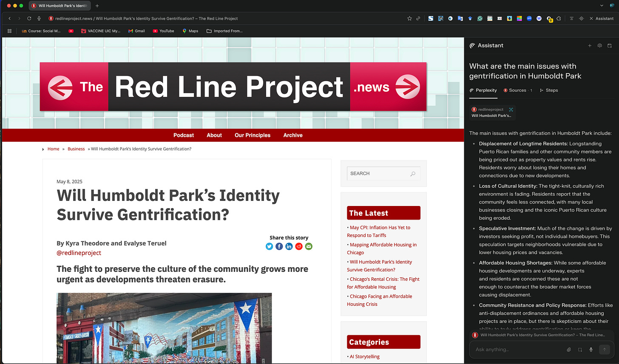619x364 pixels.
Task: Copy the page link via the chain icon
Action: pyautogui.click(x=418, y=18)
